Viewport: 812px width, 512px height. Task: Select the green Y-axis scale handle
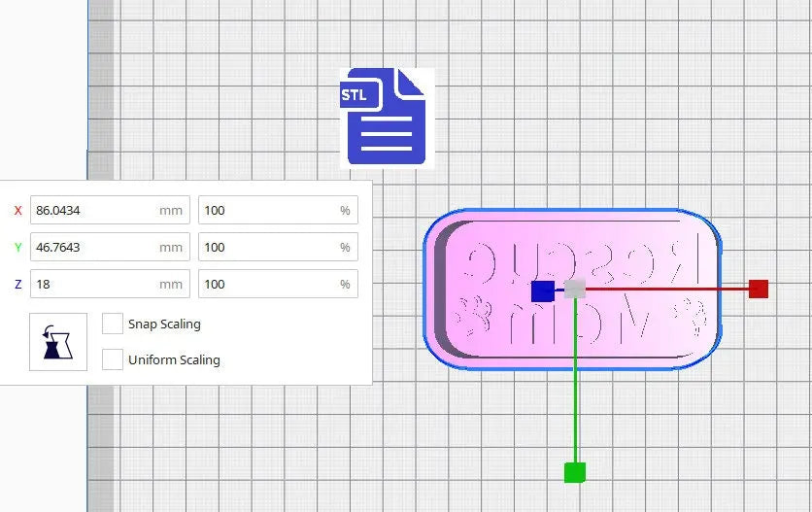click(x=575, y=472)
